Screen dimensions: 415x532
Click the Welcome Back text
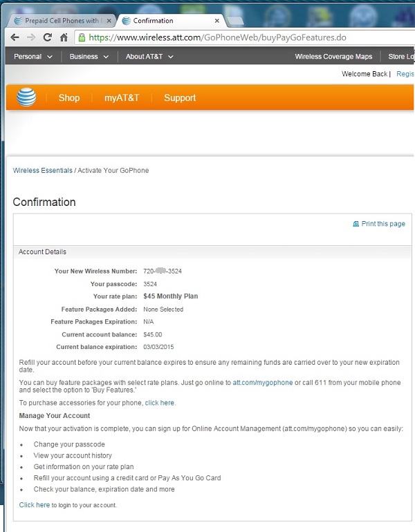(365, 74)
